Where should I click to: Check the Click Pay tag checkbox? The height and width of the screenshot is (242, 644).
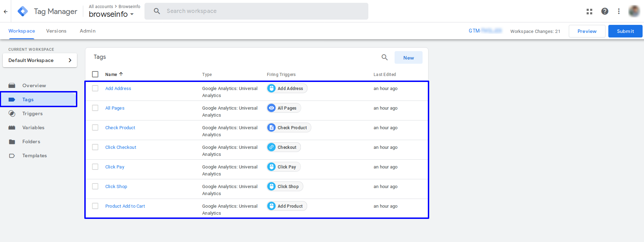[x=95, y=167]
